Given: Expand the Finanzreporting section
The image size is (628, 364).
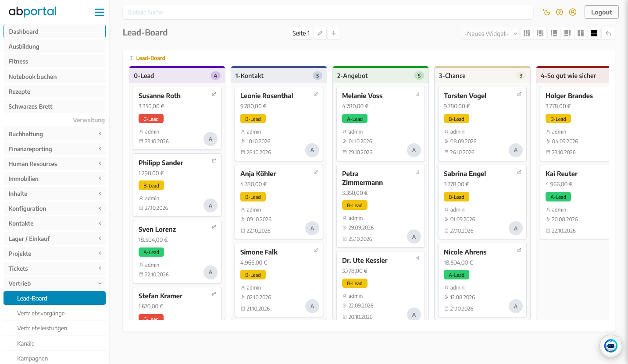Looking at the screenshot, I should [x=54, y=149].
